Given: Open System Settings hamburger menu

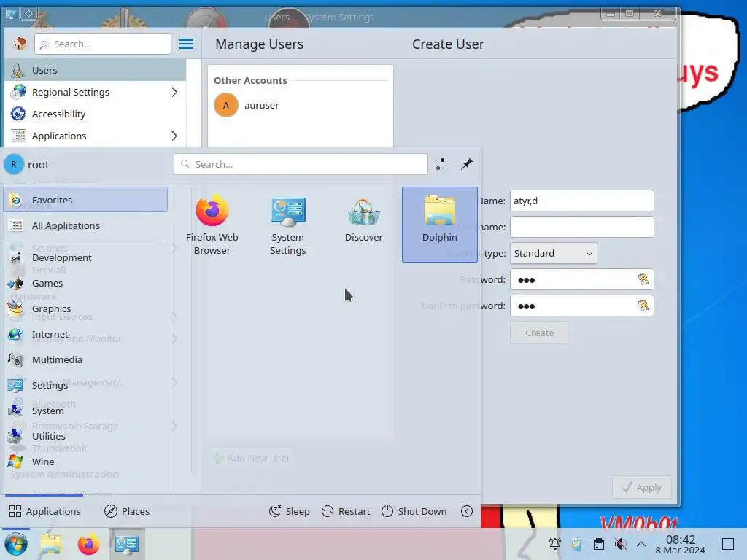Looking at the screenshot, I should tap(186, 44).
